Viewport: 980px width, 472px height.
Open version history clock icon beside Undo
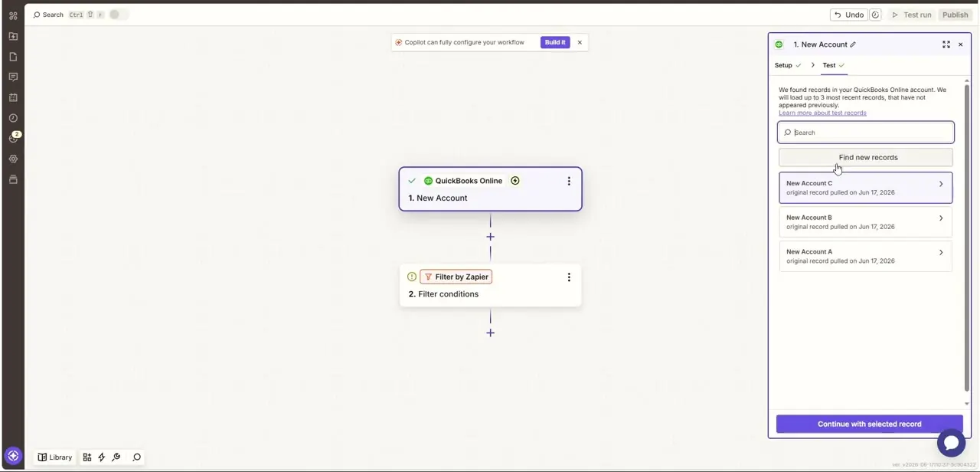pyautogui.click(x=875, y=15)
